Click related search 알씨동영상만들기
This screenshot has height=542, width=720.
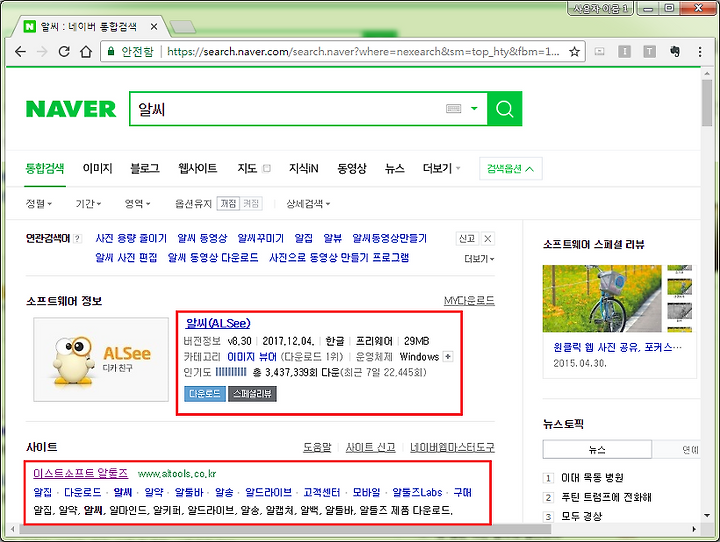tap(389, 238)
